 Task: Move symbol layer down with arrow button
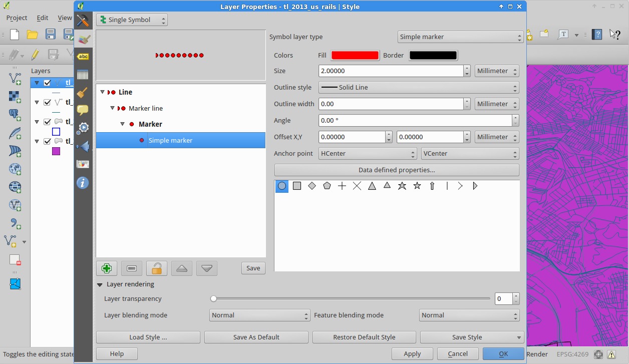pyautogui.click(x=207, y=268)
